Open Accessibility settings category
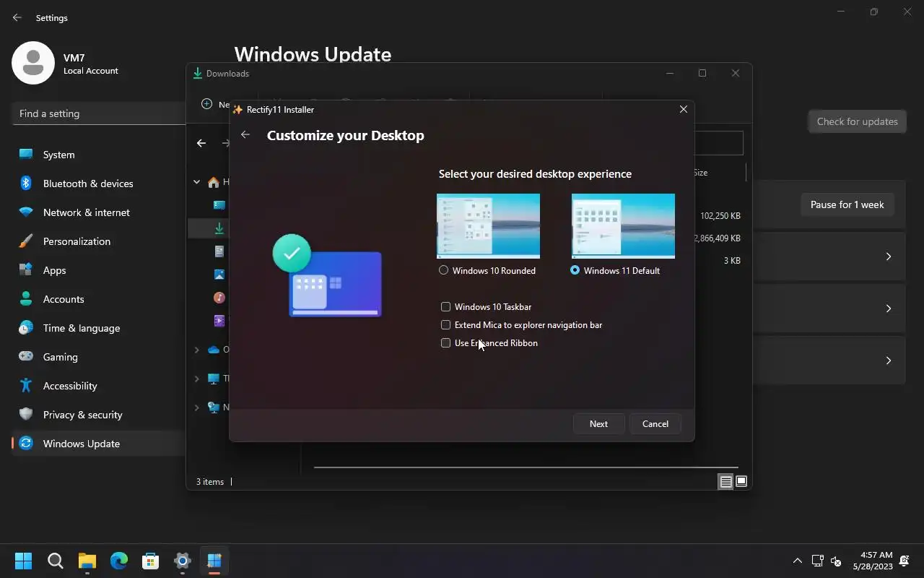The height and width of the screenshot is (578, 924). [x=98, y=386]
